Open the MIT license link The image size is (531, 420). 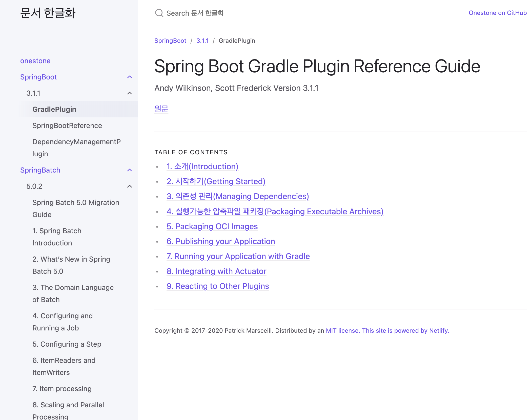click(x=343, y=331)
